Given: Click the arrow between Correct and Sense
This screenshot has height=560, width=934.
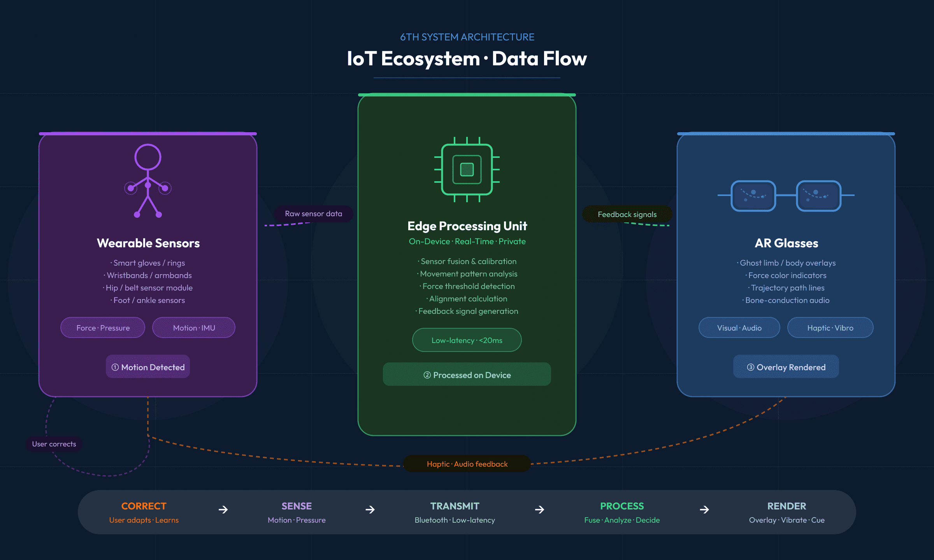Looking at the screenshot, I should click(x=223, y=509).
